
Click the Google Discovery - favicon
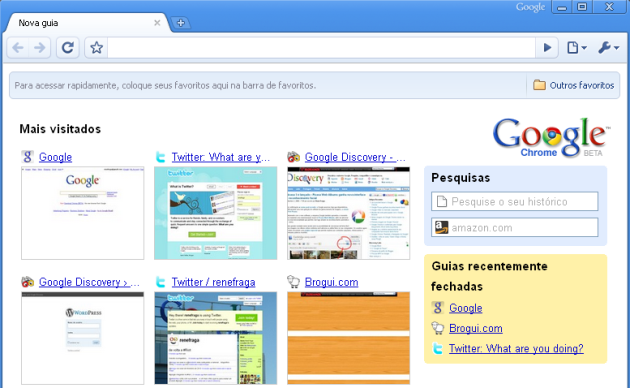click(294, 157)
